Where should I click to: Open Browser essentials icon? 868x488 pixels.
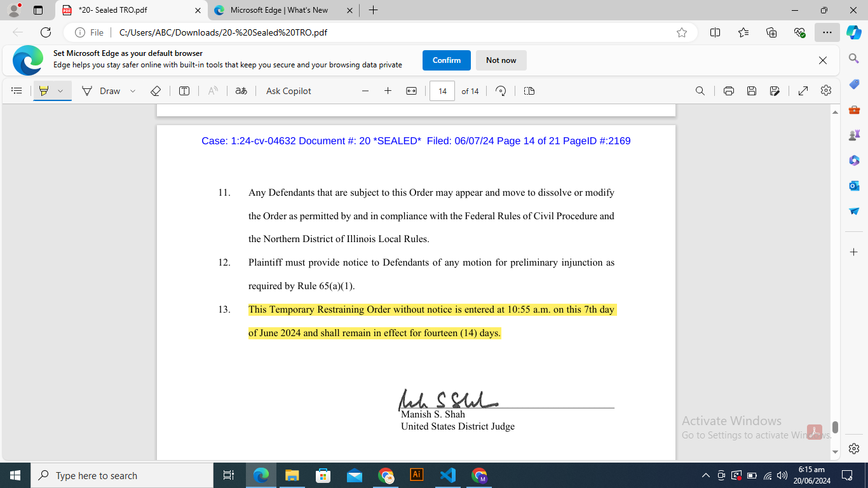[x=799, y=32]
